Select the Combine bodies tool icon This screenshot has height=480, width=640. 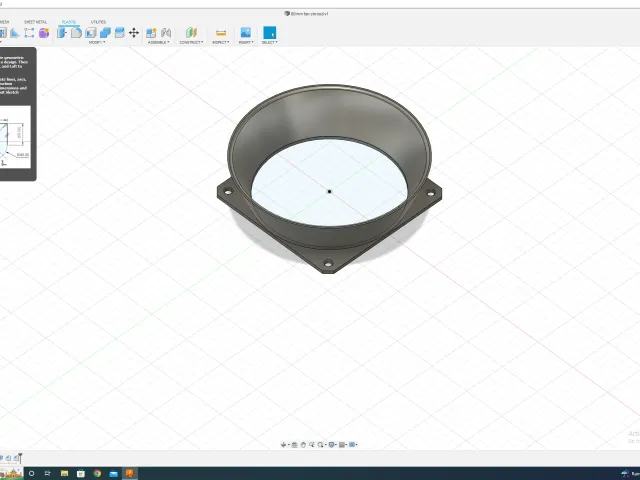105,33
